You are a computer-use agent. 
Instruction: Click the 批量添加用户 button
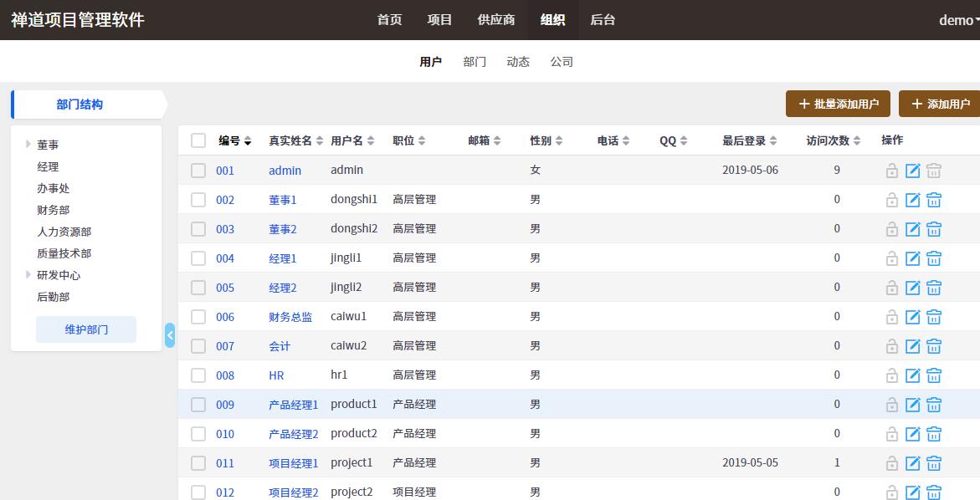pos(838,105)
